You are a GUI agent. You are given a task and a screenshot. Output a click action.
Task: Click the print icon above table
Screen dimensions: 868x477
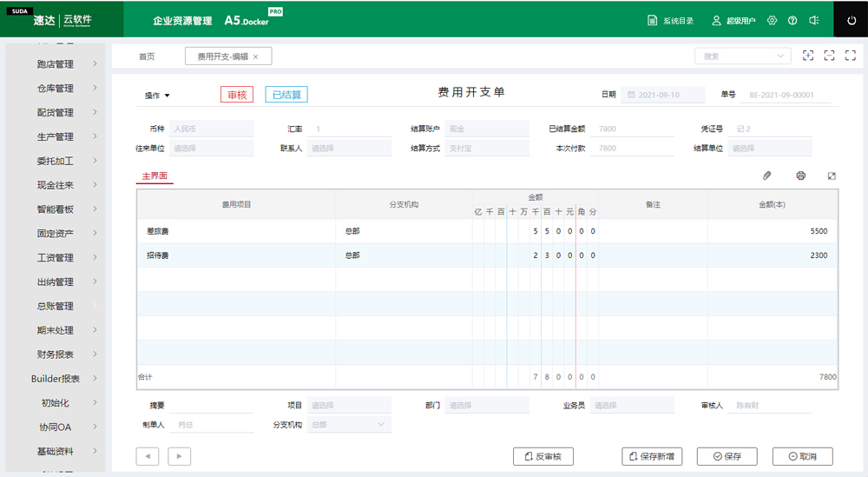800,176
